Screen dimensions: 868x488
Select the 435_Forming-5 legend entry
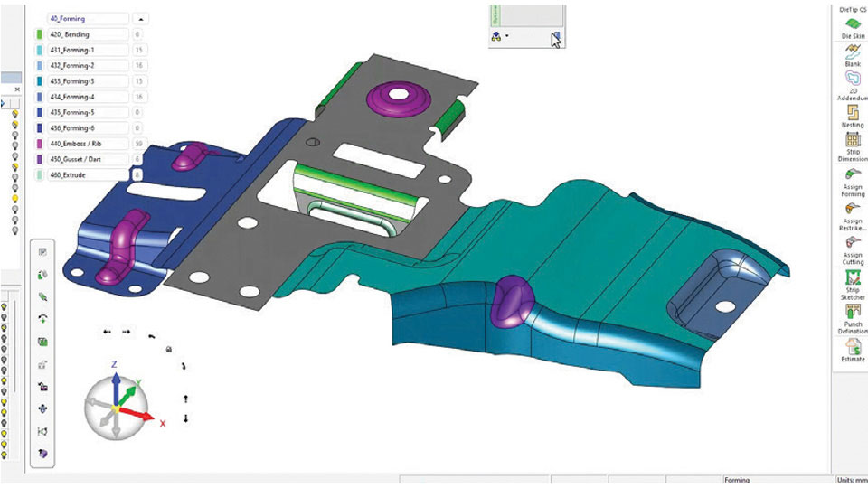(x=88, y=112)
